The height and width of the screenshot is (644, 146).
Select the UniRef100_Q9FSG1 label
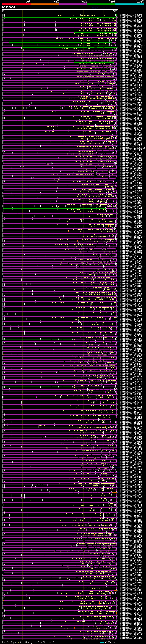pyautogui.click(x=131, y=53)
